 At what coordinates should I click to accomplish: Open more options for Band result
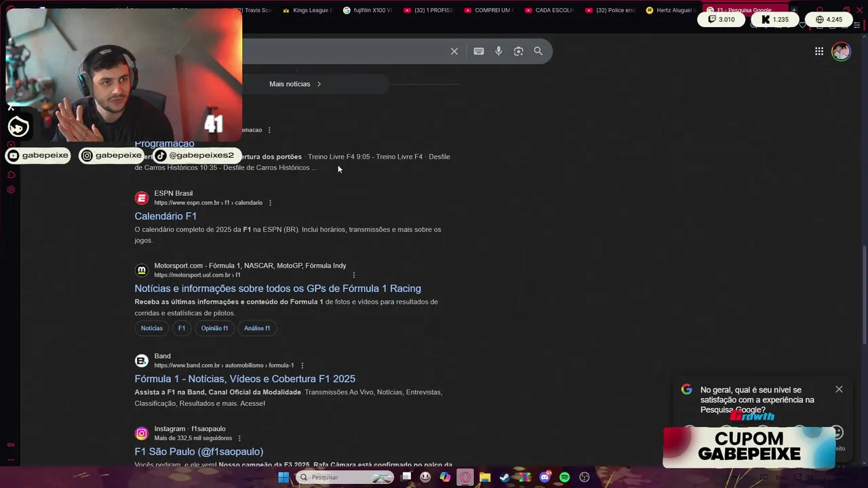(302, 365)
